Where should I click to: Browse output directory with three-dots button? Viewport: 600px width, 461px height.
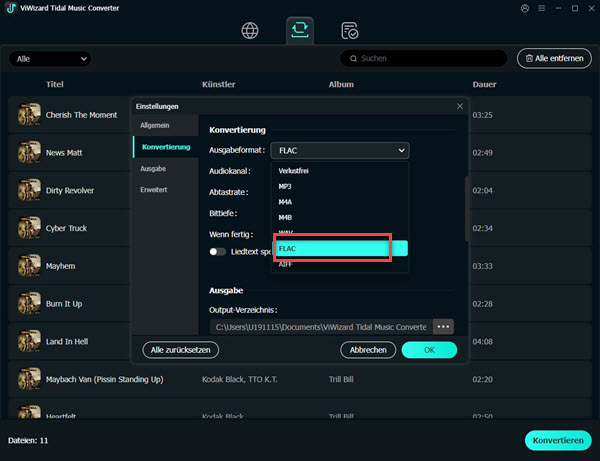[443, 327]
